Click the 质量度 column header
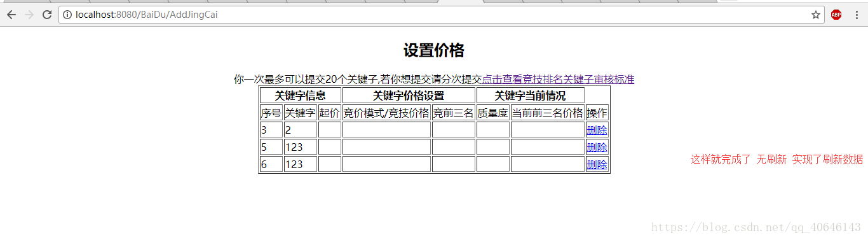Screen dimensions: 868x240 [493, 113]
